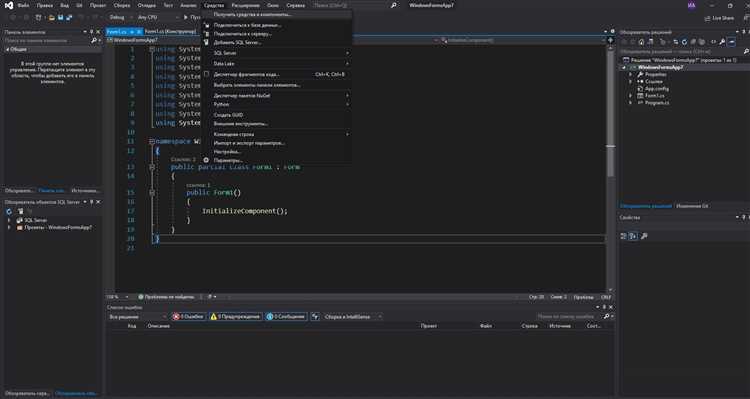The height and width of the screenshot is (399, 750).
Task: Click the highlighted preview icon in Solution Explorer toolbar
Action: 731,42
